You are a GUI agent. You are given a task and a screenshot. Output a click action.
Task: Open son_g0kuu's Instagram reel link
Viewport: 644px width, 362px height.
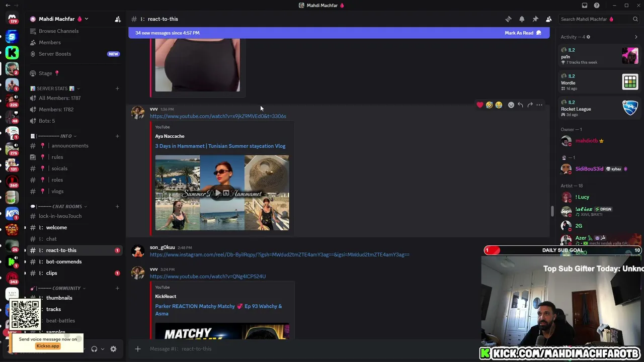coord(280,254)
